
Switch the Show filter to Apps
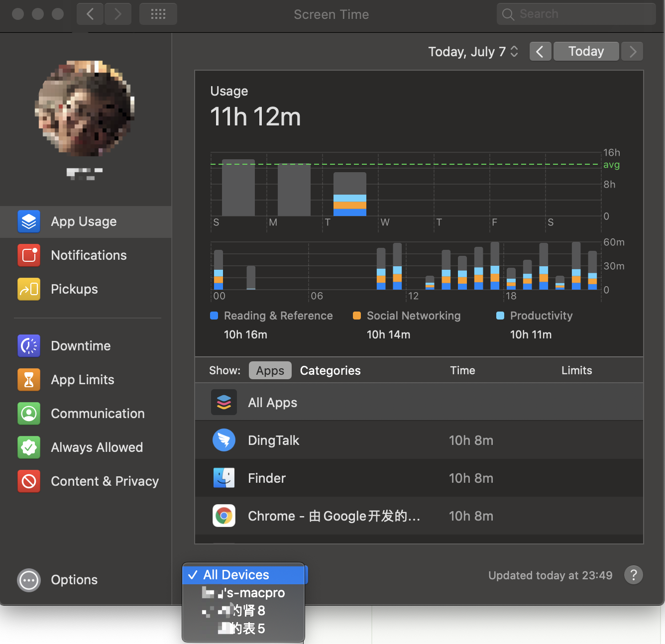[270, 370]
